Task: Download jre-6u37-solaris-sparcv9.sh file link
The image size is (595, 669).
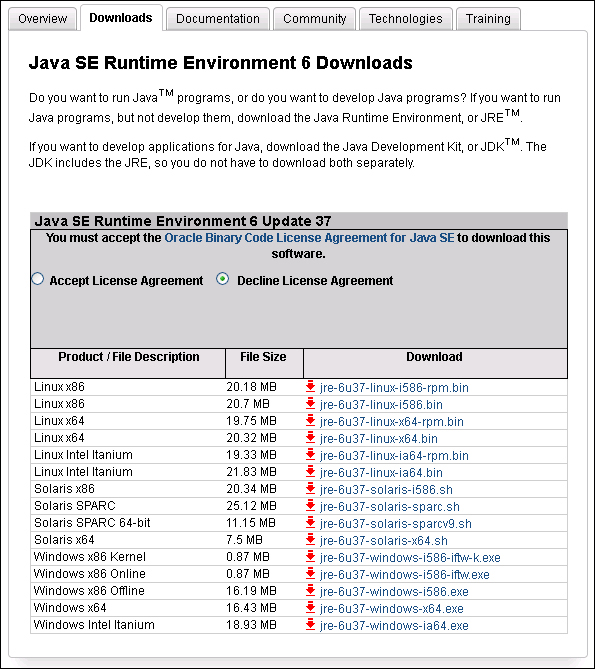Action: coord(395,524)
